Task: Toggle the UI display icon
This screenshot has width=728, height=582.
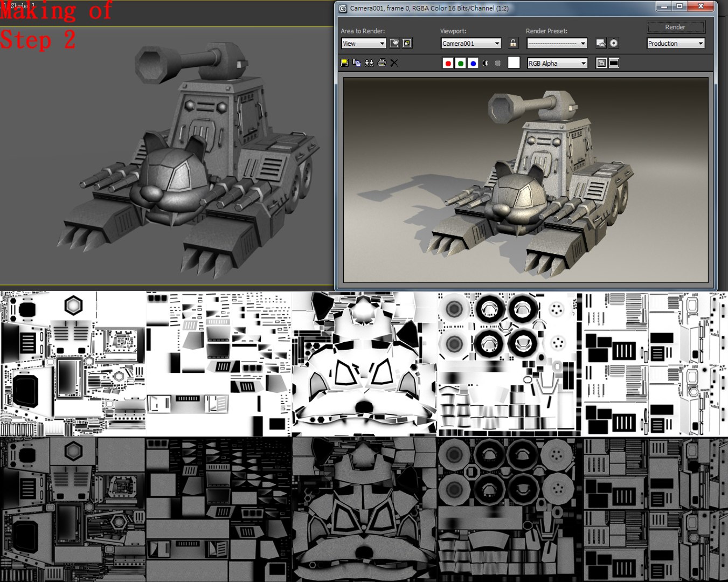Action: [614, 63]
